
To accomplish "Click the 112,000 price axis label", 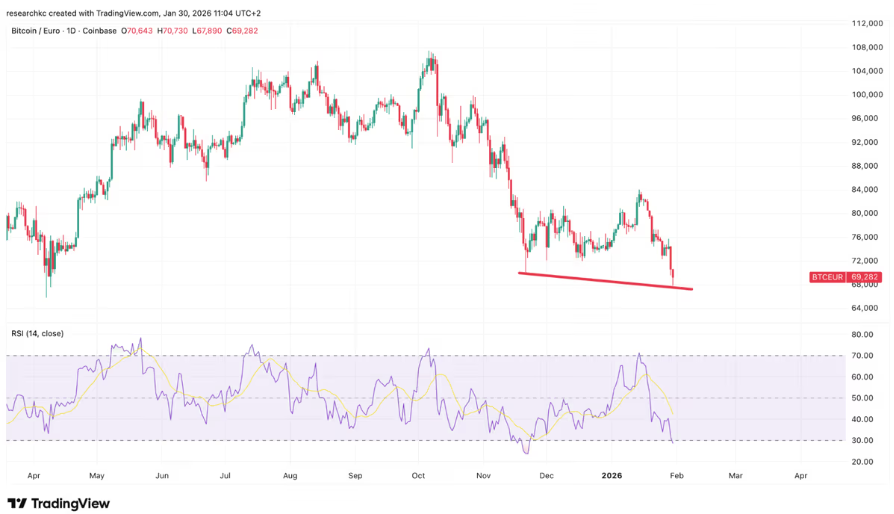I will [863, 23].
